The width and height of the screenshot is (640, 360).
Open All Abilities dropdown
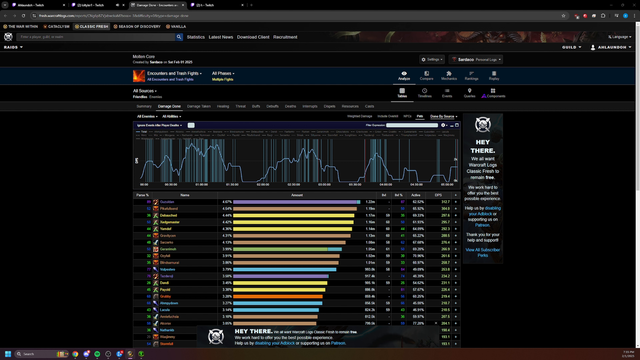tap(171, 116)
